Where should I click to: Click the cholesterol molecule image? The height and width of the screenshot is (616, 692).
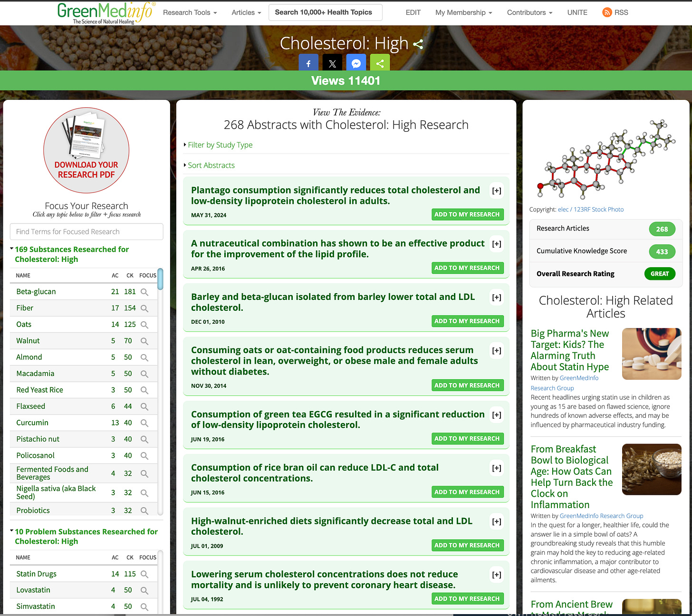coord(606,159)
